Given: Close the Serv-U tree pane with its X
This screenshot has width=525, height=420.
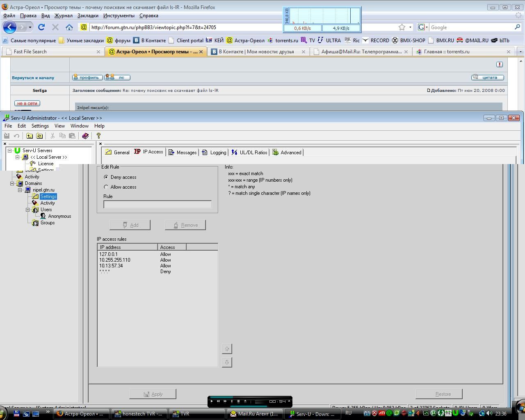Looking at the screenshot, I should coord(5,144).
